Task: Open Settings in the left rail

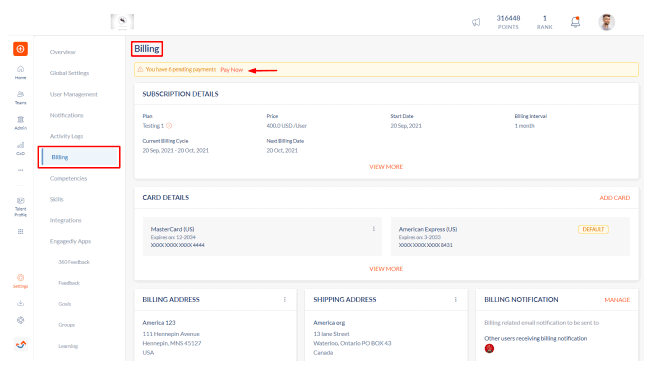Action: point(20,281)
